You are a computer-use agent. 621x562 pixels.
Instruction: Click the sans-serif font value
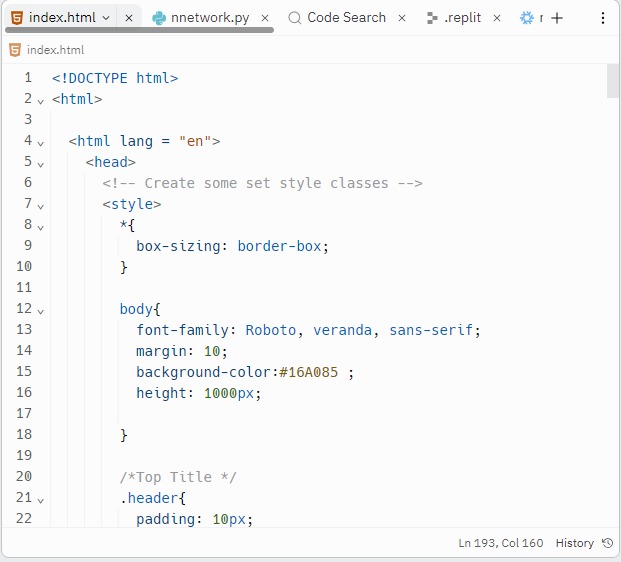431,330
